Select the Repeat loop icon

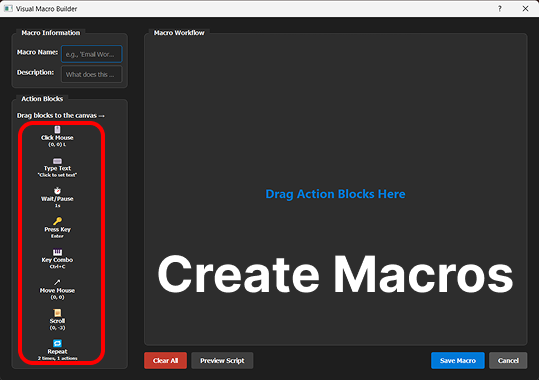pyautogui.click(x=57, y=343)
